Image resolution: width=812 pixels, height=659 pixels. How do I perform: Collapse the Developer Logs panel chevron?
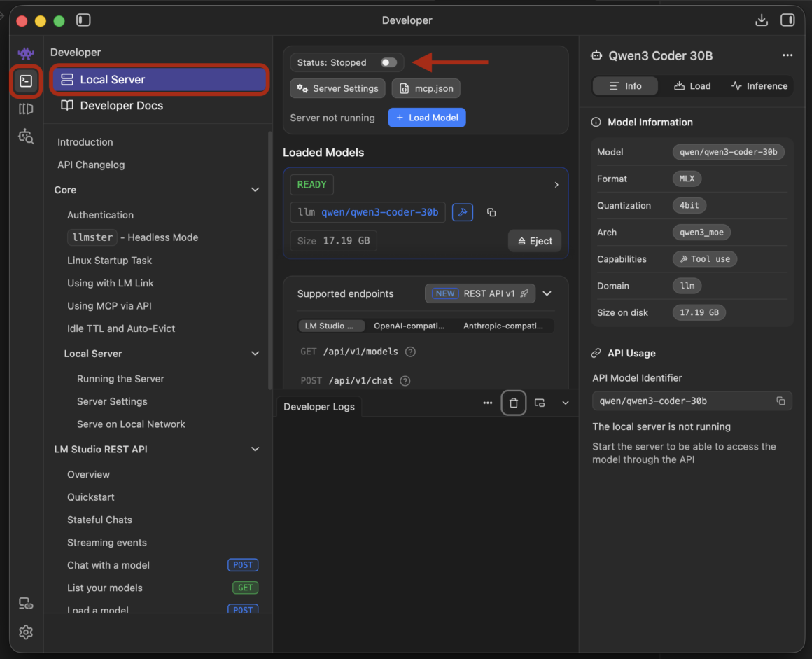point(566,403)
